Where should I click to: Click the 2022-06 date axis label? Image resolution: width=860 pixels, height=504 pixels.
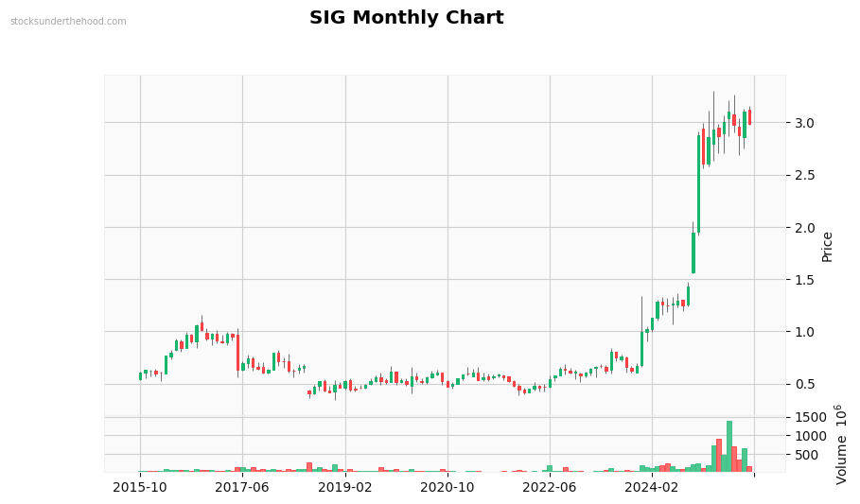click(550, 487)
